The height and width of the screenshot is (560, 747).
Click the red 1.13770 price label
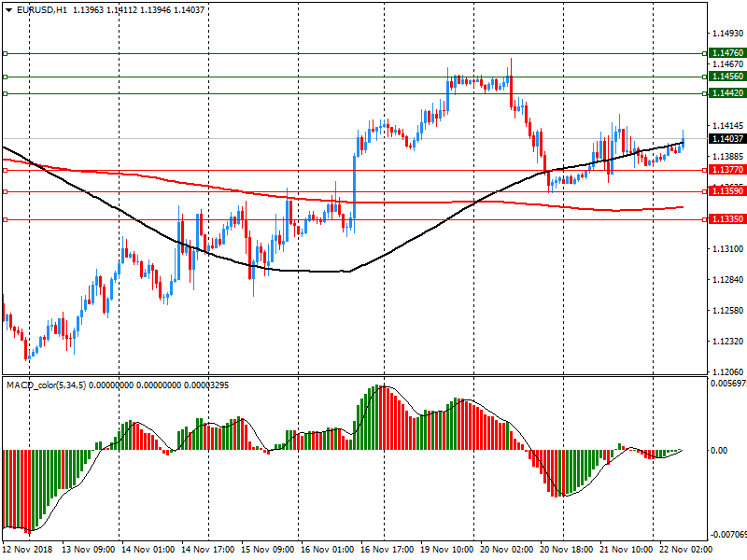(727, 170)
